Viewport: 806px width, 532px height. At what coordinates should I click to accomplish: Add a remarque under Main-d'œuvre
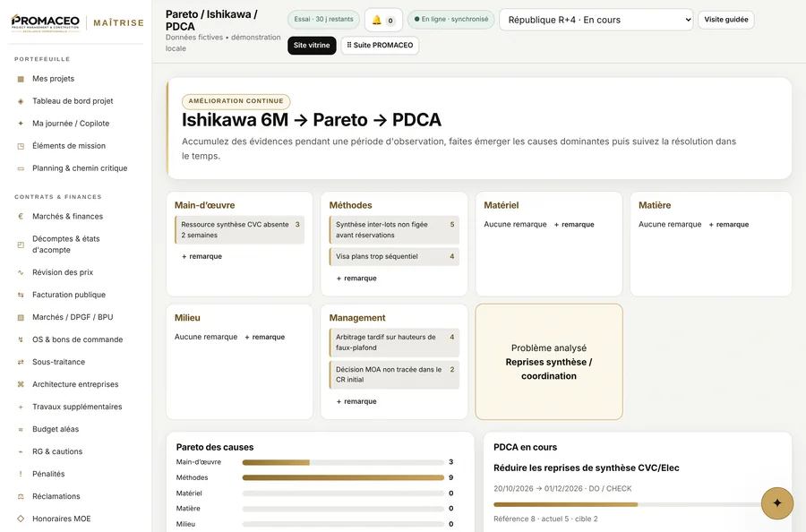click(201, 256)
